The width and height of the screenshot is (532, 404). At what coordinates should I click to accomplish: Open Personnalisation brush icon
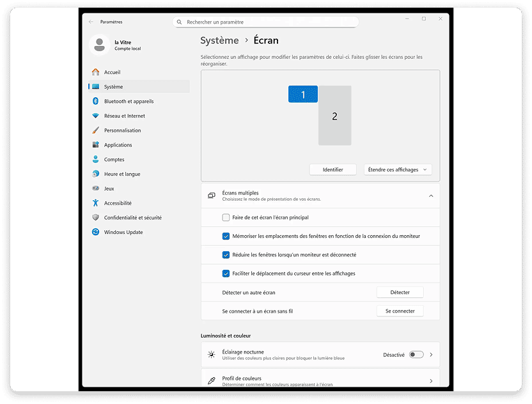point(96,130)
